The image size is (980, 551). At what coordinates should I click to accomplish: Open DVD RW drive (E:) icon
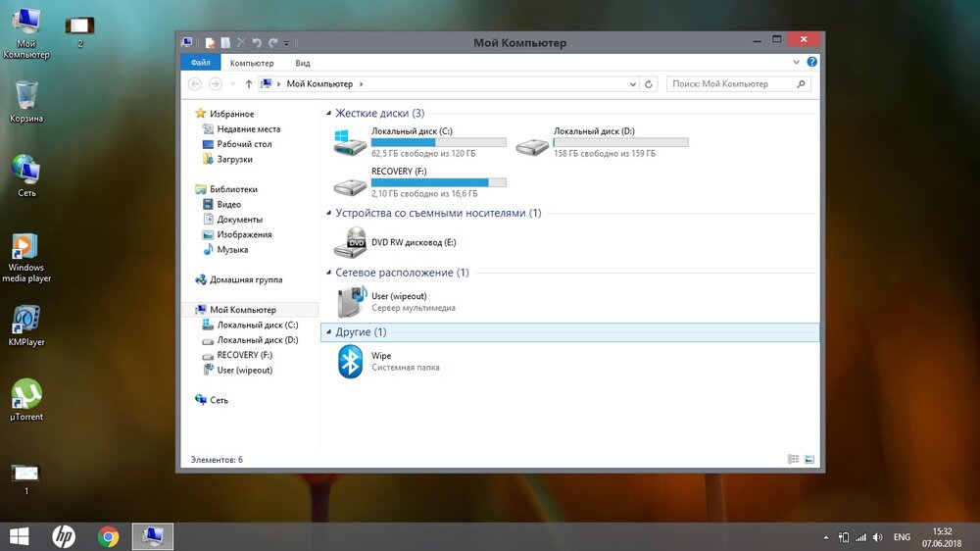point(351,242)
